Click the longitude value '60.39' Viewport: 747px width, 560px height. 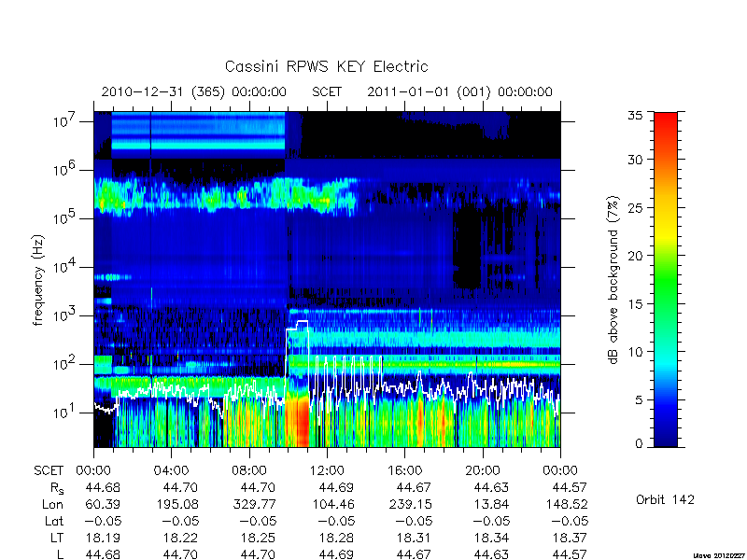pos(103,504)
